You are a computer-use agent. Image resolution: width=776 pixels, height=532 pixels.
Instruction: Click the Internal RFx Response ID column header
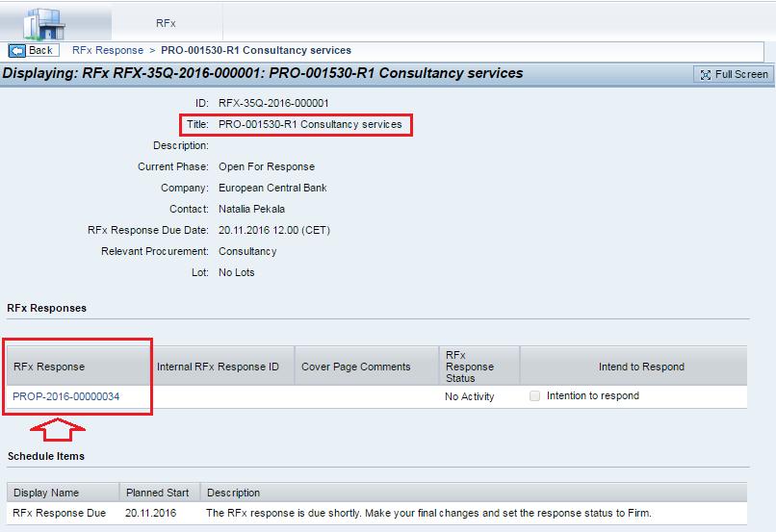coord(222,367)
